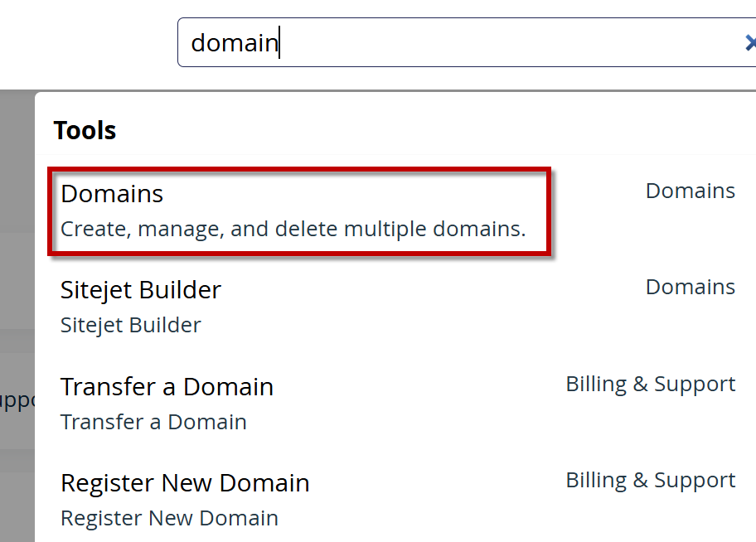The width and height of the screenshot is (756, 542).
Task: Click the small Register New Domain subtitle
Action: [169, 518]
